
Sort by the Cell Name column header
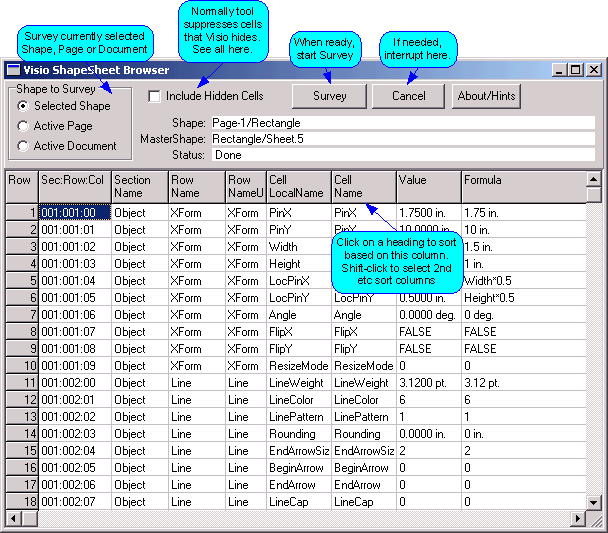[364, 186]
